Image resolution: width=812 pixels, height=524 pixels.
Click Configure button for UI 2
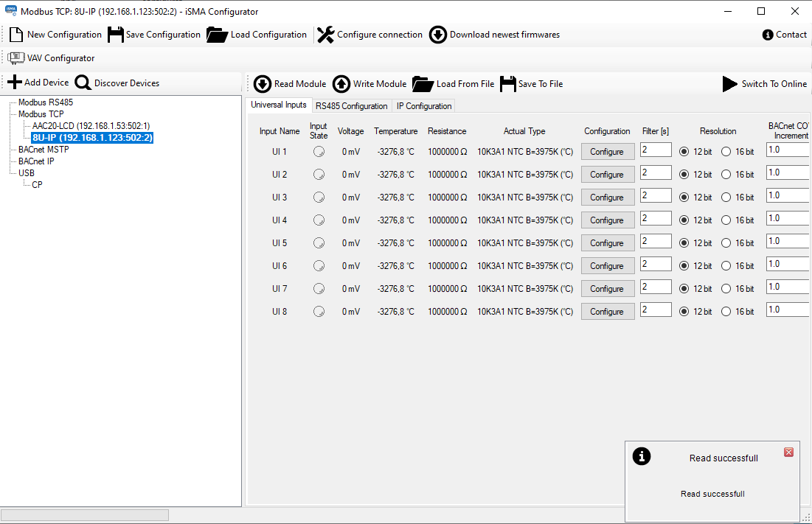pos(607,174)
